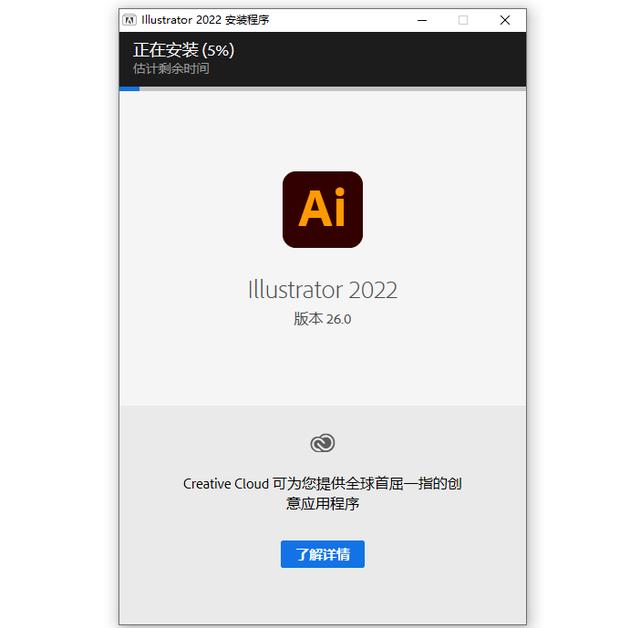The image size is (640, 628).
Task: Click the Illustrator Ai app logo
Action: click(322, 209)
